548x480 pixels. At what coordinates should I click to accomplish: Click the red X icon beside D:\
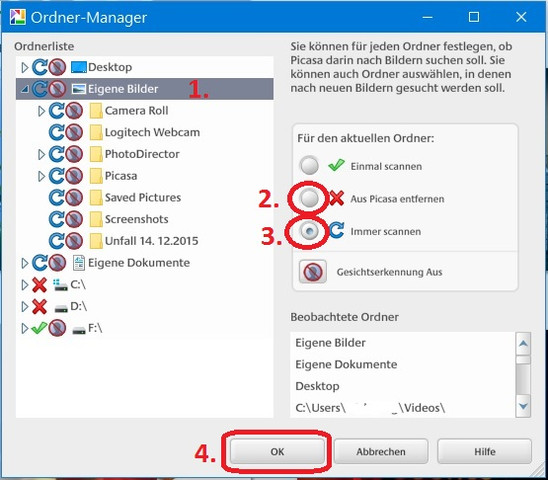pos(39,307)
